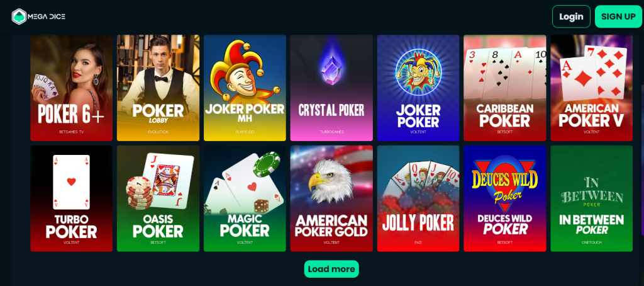Choose the blue Joker Poker by Voltent
The height and width of the screenshot is (286, 644).
[x=418, y=88]
